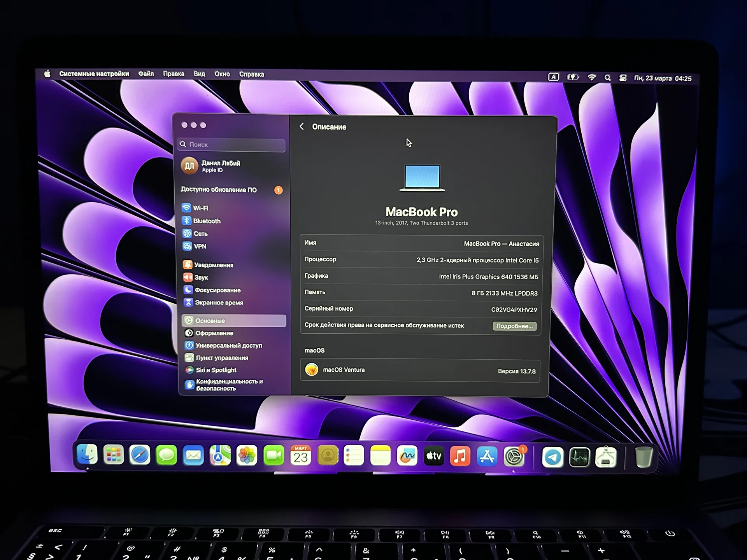Viewport: 747px width, 560px height.
Task: Open Calendar showing 23 in the Dock
Action: pyautogui.click(x=301, y=455)
